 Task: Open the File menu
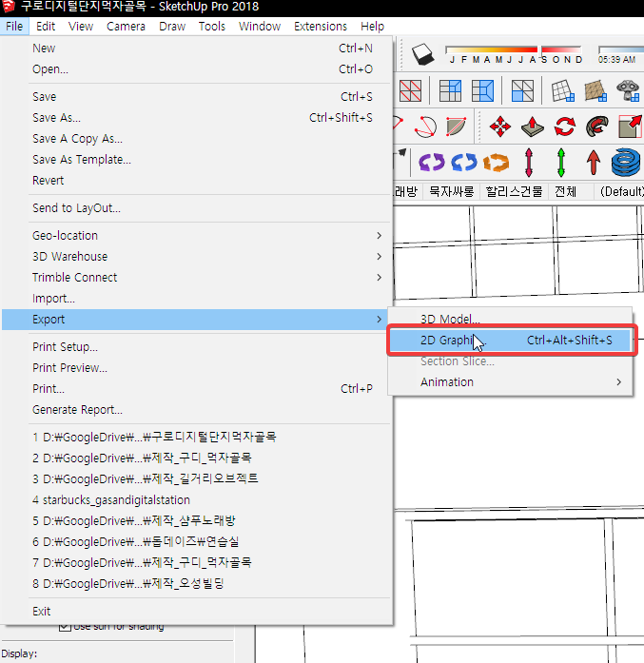14,27
